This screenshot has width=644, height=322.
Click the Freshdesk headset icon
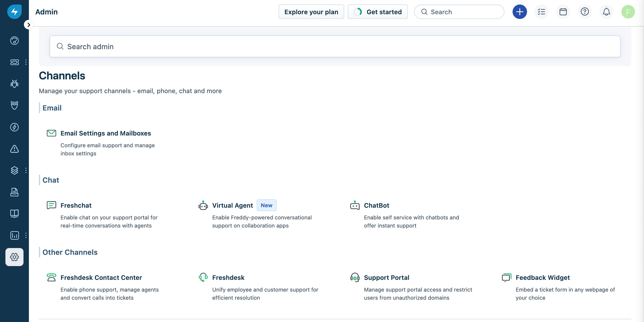[203, 277]
